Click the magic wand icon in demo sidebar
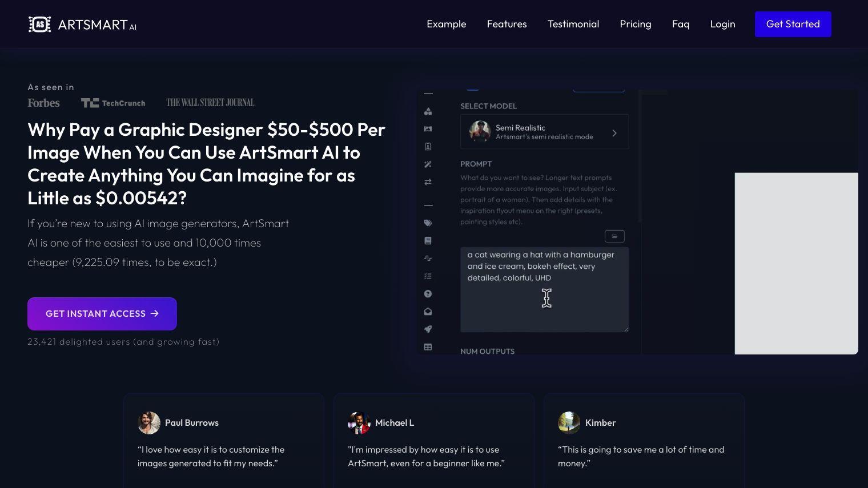Image resolution: width=868 pixels, height=488 pixels. (428, 164)
